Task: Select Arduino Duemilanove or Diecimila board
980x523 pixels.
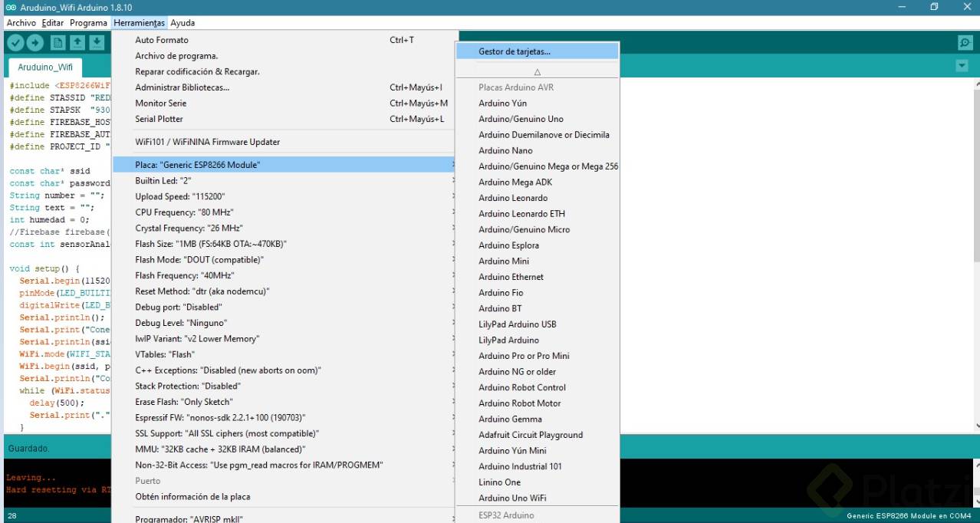Action: click(x=537, y=134)
